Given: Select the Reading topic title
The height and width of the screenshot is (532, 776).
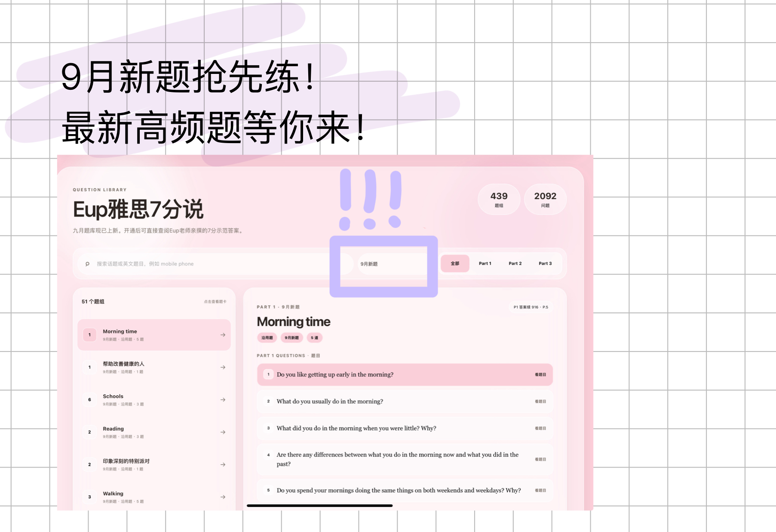Looking at the screenshot, I should coord(113,429).
